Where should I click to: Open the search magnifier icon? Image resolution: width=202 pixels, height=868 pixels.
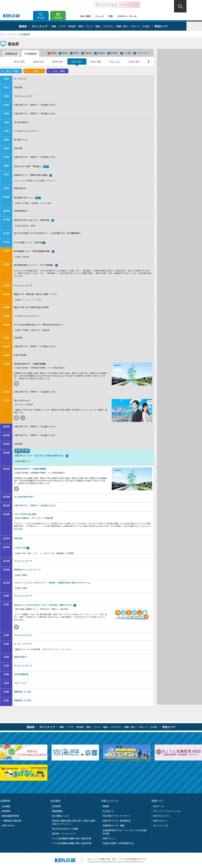(180, 6)
